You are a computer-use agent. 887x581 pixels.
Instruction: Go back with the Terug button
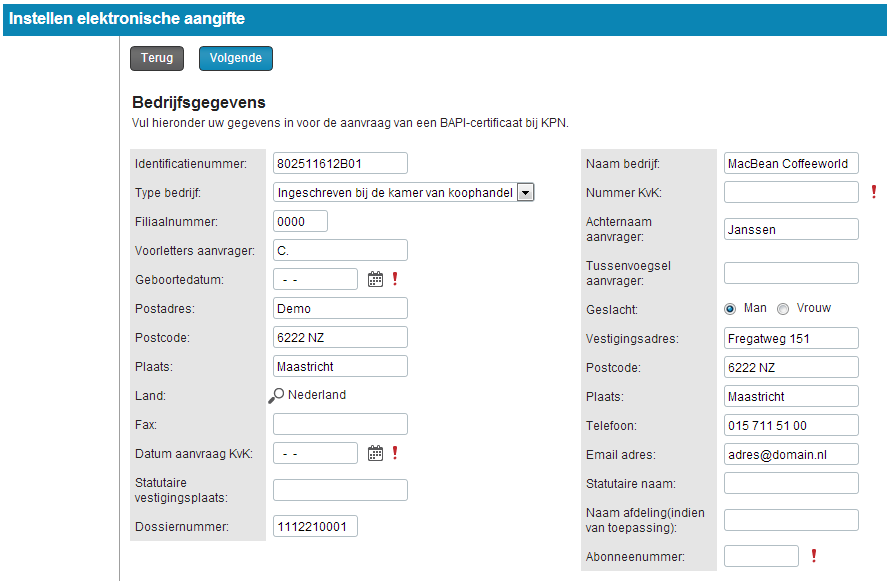[x=157, y=58]
